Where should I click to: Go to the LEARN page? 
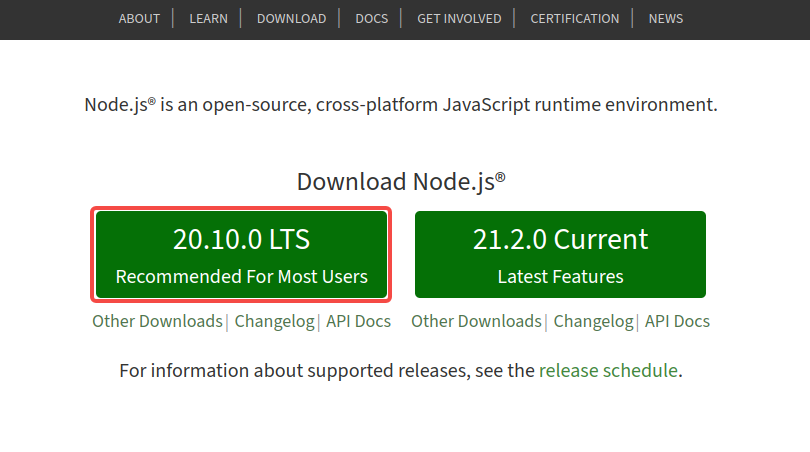pyautogui.click(x=208, y=19)
